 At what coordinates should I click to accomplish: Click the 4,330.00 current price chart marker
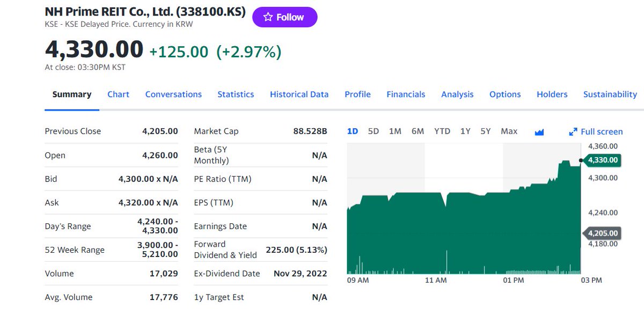[602, 160]
